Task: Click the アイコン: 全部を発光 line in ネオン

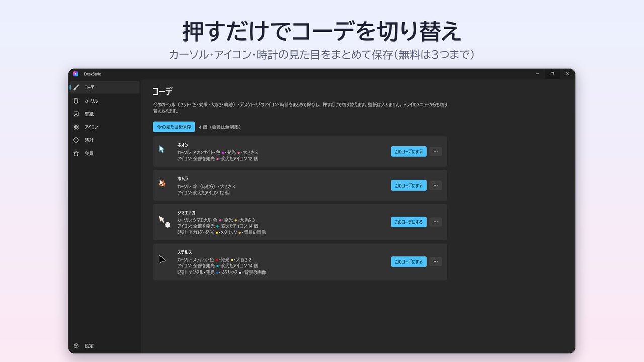Action: [218, 159]
